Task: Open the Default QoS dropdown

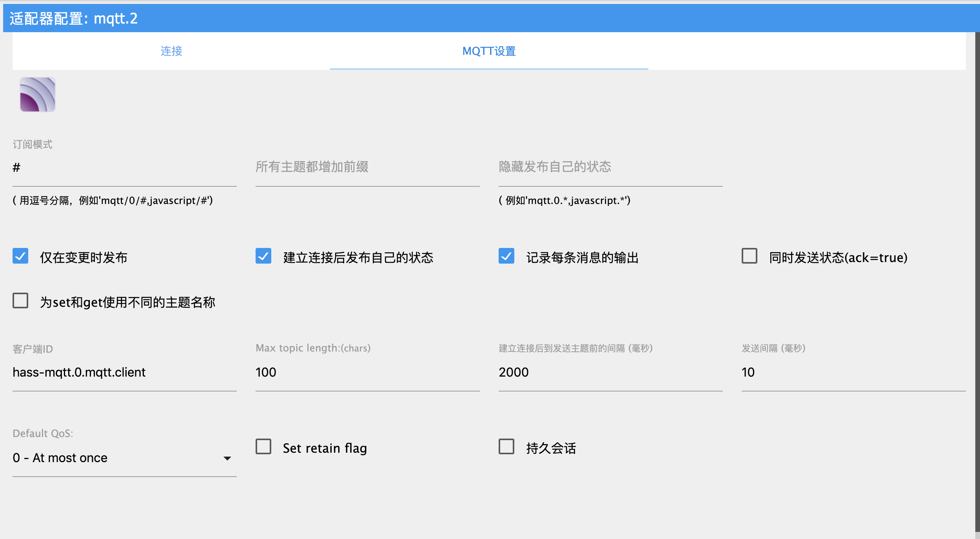Action: pos(118,458)
